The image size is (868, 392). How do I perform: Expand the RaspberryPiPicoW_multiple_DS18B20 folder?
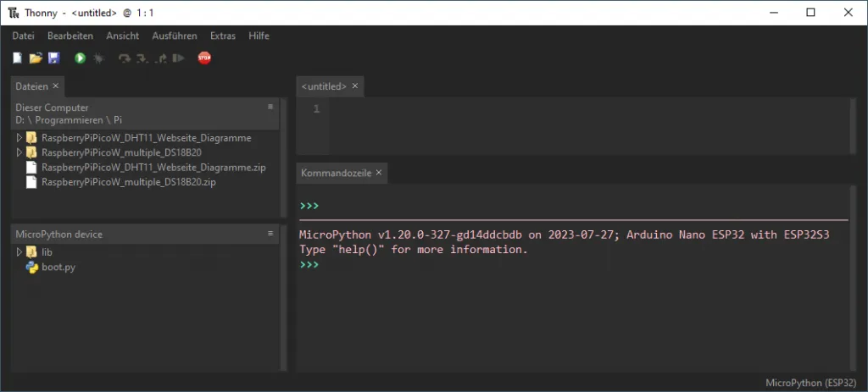(x=19, y=152)
